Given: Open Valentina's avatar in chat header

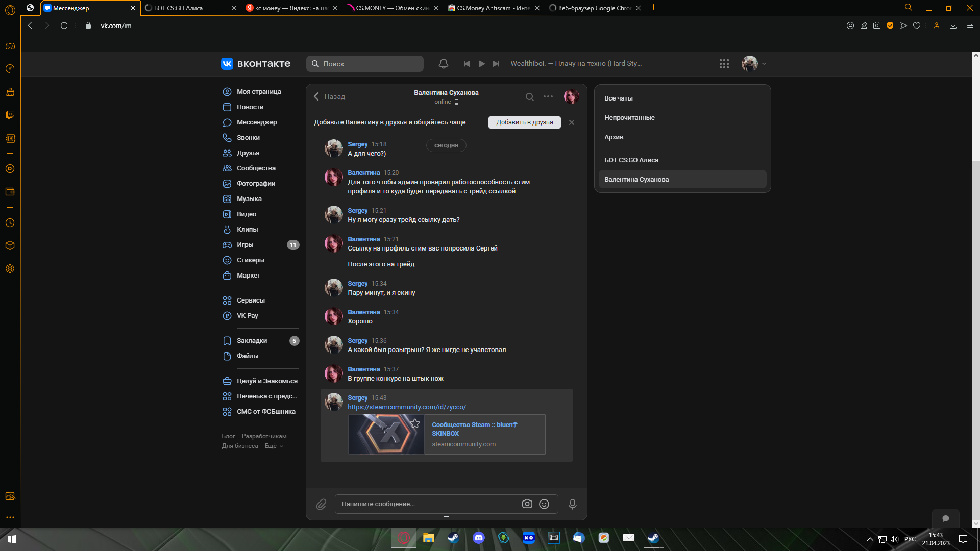Looking at the screenshot, I should (571, 96).
